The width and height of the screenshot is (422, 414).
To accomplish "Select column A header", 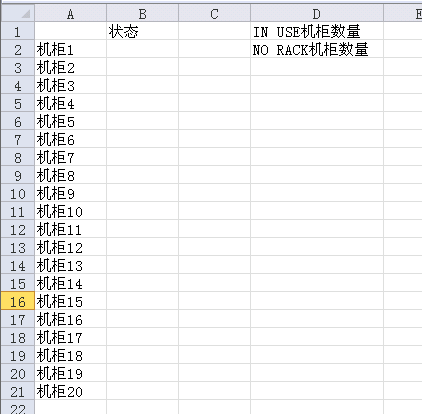I will 70,14.
